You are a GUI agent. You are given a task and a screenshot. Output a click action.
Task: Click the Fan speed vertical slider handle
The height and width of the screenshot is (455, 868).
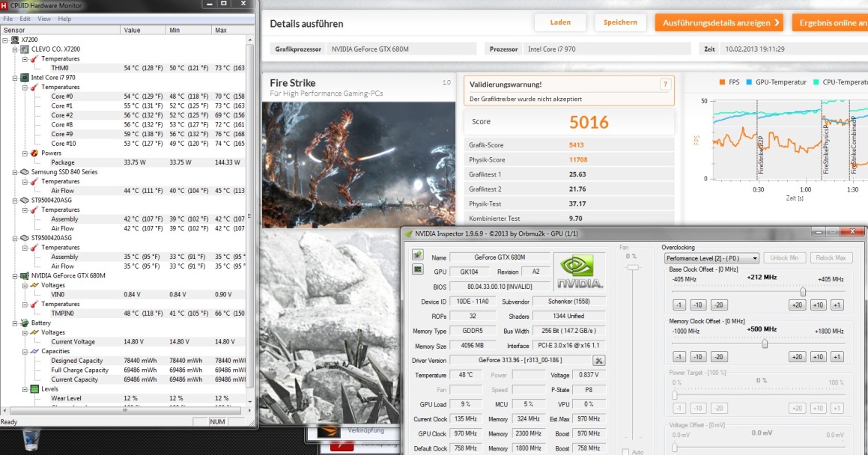pos(631,268)
